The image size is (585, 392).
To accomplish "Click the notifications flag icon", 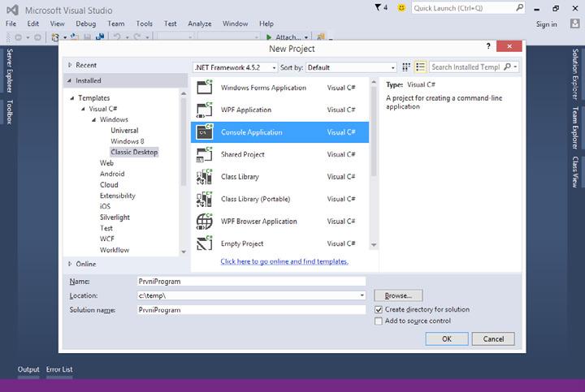I will click(378, 7).
